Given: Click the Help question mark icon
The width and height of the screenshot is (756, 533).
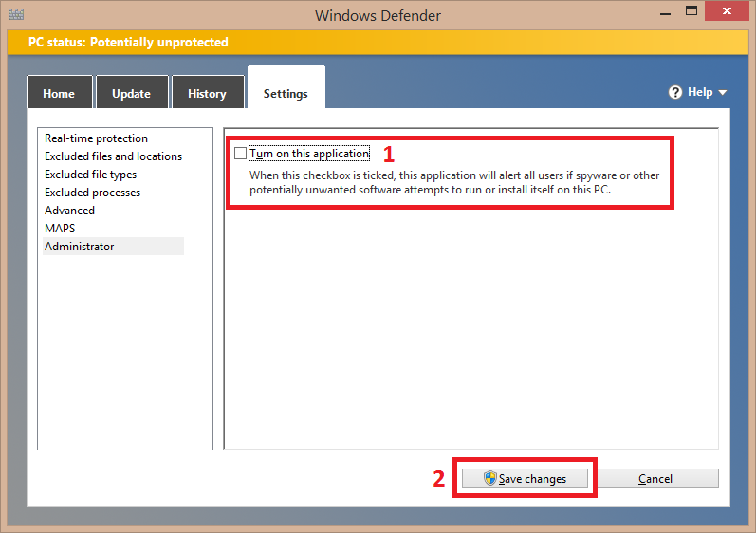Looking at the screenshot, I should point(675,92).
